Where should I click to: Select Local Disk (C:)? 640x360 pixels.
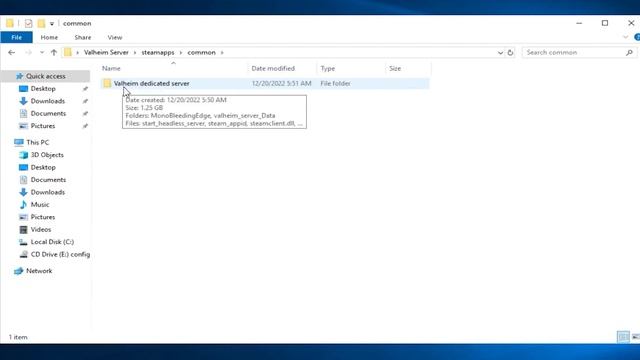(x=52, y=242)
